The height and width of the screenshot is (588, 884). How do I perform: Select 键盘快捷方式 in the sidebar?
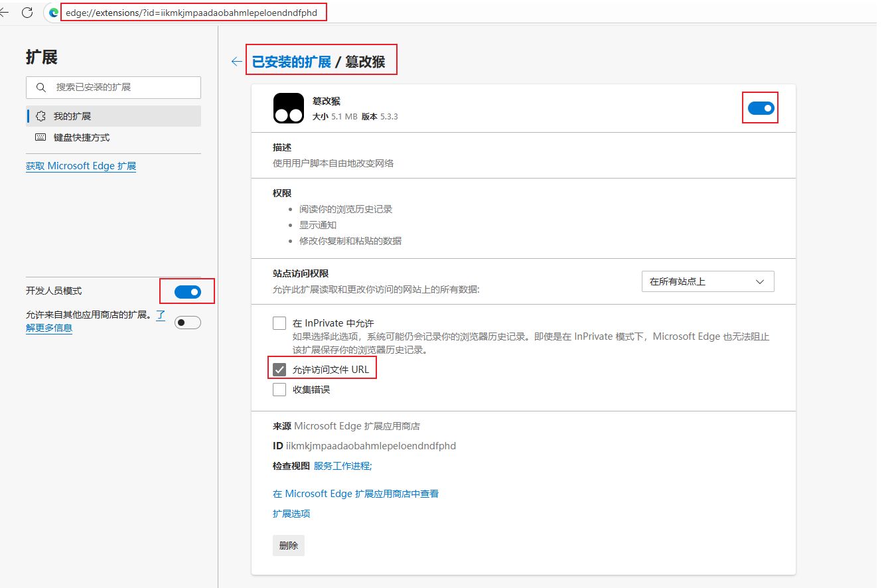[82, 138]
